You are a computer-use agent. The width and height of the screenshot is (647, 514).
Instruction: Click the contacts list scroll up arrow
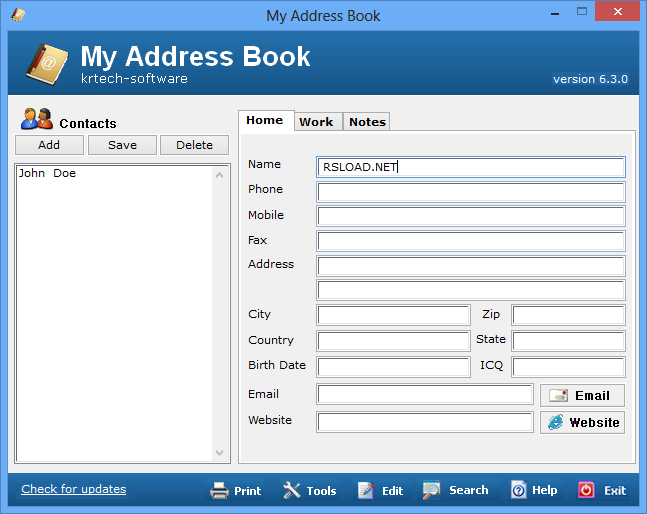220,175
